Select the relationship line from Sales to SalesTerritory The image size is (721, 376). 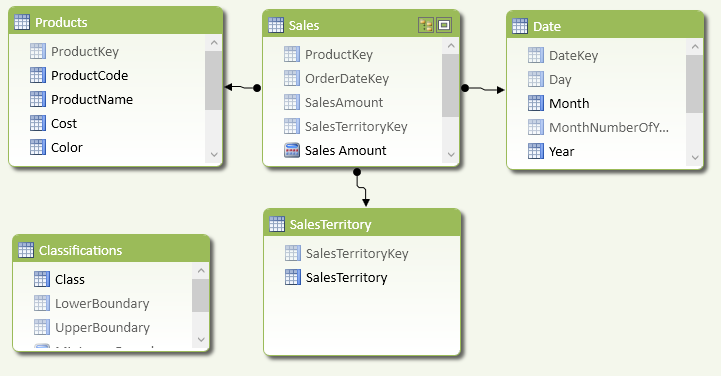pyautogui.click(x=361, y=188)
